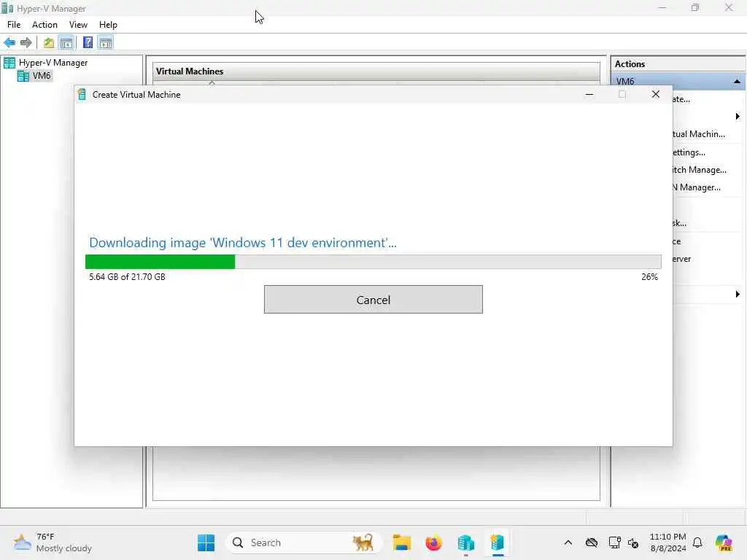Viewport: 747px width, 560px height.
Task: Click the Create Virtual Machine dialog icon
Action: point(82,94)
